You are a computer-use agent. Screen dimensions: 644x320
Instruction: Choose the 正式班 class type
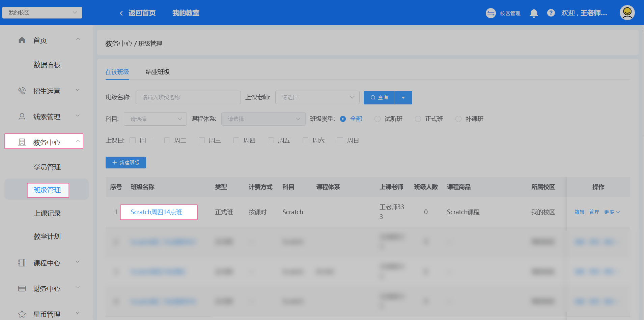[x=418, y=119]
